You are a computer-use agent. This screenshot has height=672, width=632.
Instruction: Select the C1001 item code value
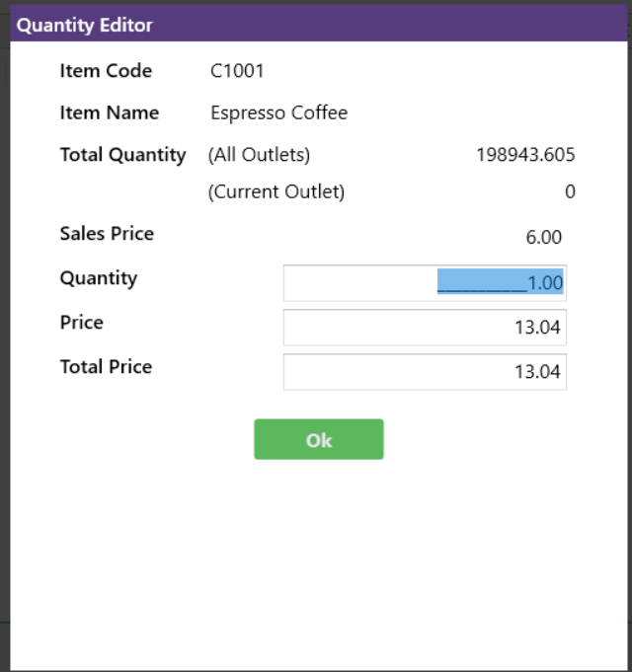pyautogui.click(x=237, y=71)
